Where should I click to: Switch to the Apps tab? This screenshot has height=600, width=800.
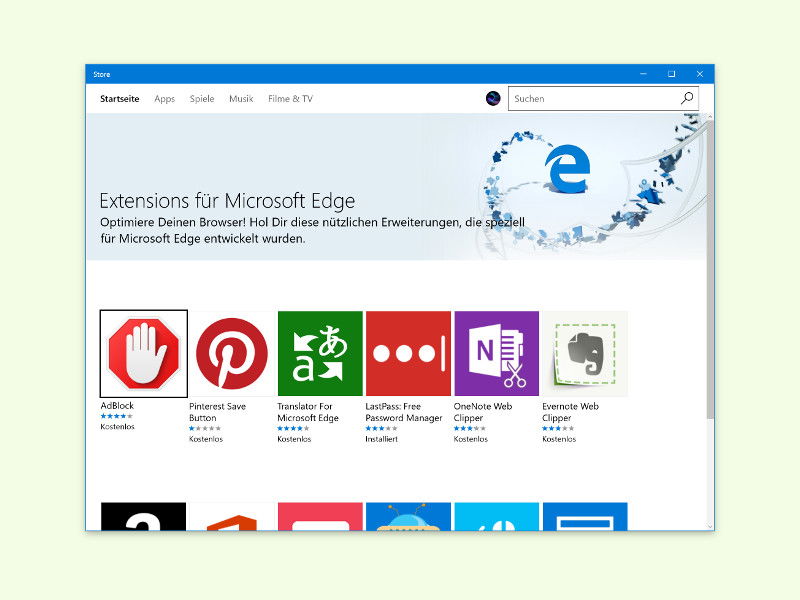click(x=164, y=98)
